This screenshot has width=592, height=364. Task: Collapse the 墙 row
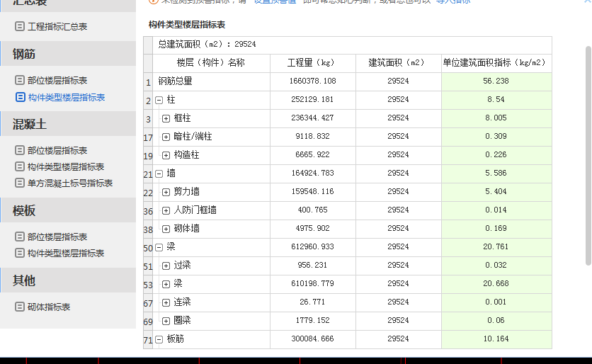(159, 174)
